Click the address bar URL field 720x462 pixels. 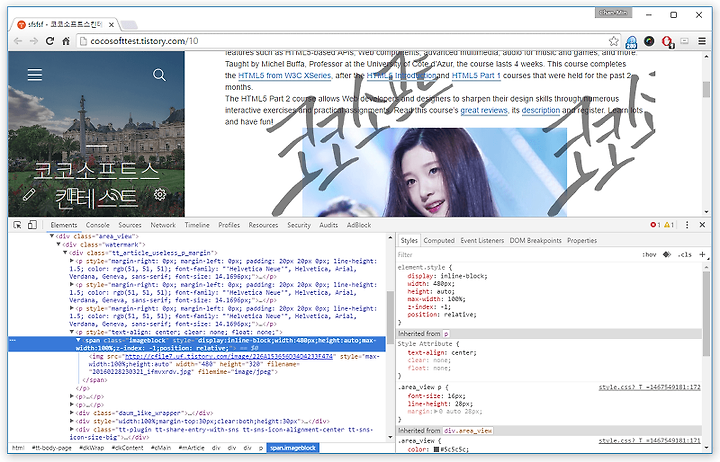[x=342, y=41]
